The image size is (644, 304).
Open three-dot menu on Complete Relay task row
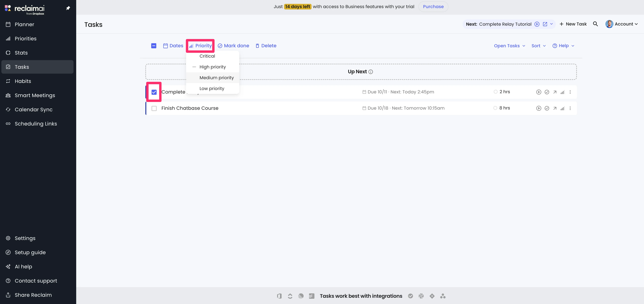pos(570,92)
